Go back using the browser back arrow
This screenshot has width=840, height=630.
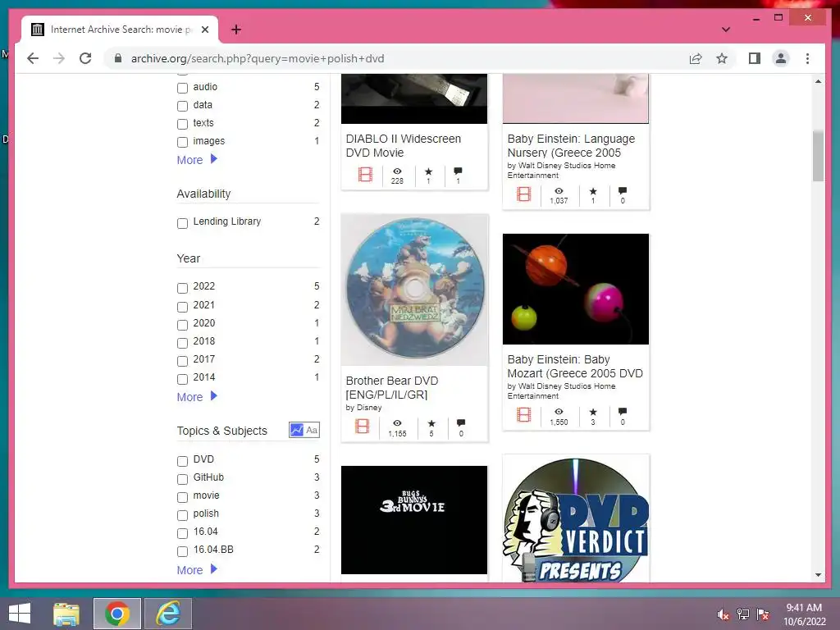(x=33, y=58)
